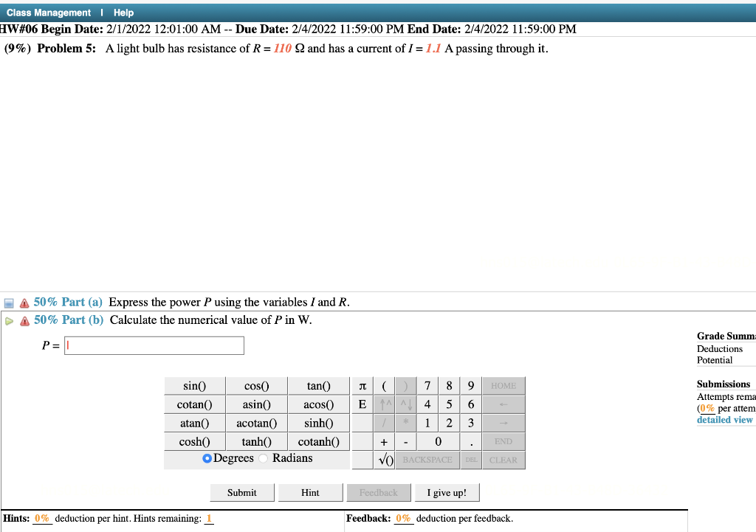The image size is (756, 532).
Task: Open the Help menu
Action: coord(123,12)
